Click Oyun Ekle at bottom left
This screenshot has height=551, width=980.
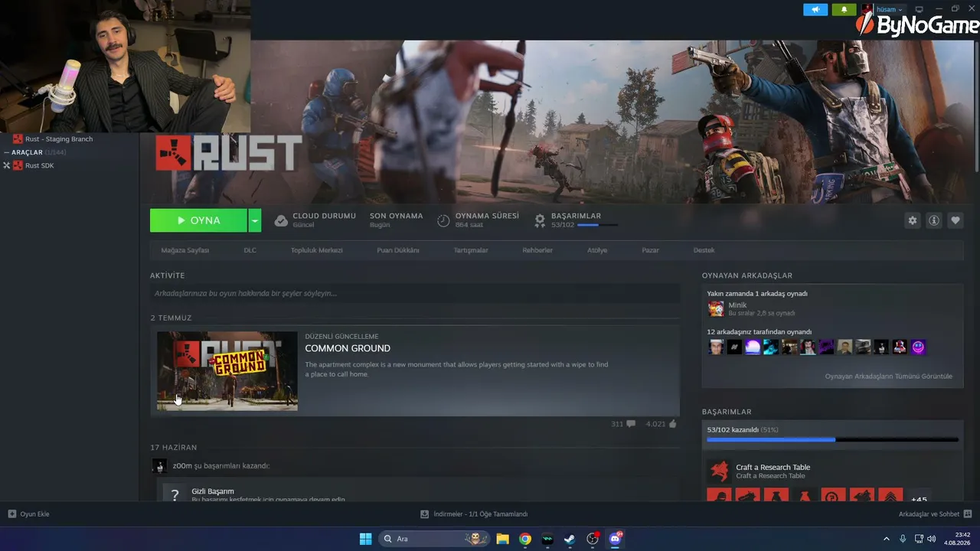(x=34, y=514)
